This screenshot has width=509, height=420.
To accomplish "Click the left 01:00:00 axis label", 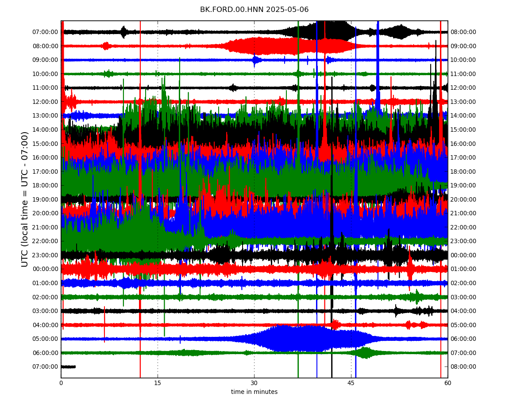I will pos(45,283).
